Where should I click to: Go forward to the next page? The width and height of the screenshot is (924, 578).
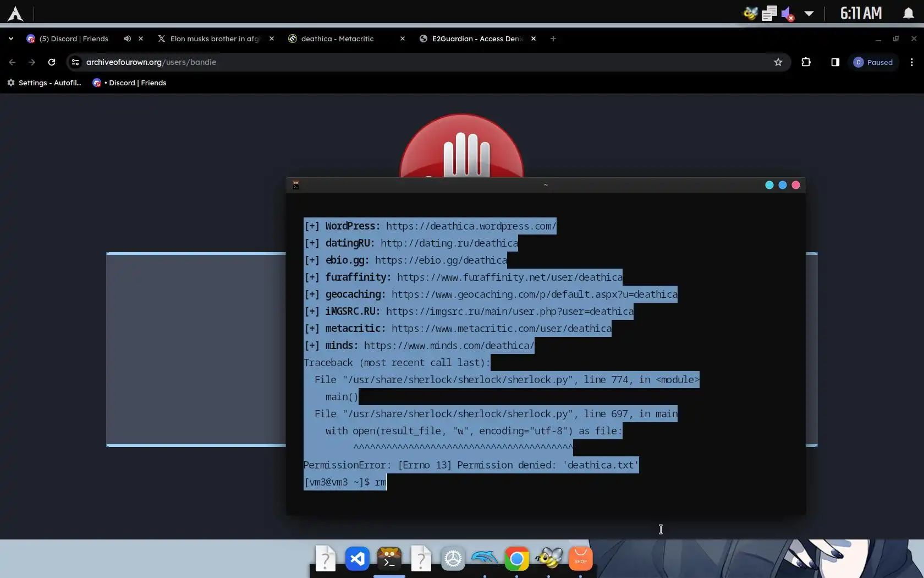coord(32,62)
